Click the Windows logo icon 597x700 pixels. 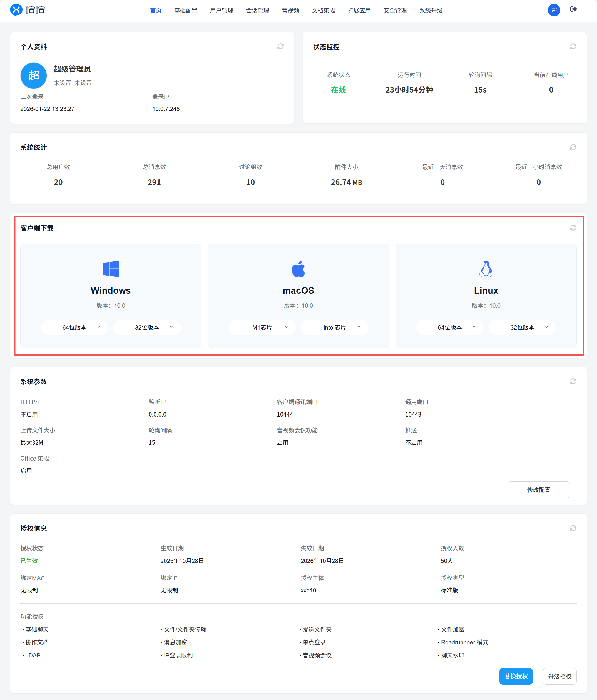coord(111,269)
